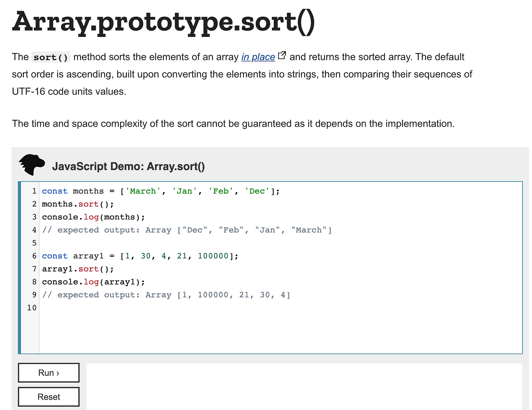
Task: Place cursor on code line 'const months' declaration
Action: click(x=161, y=191)
